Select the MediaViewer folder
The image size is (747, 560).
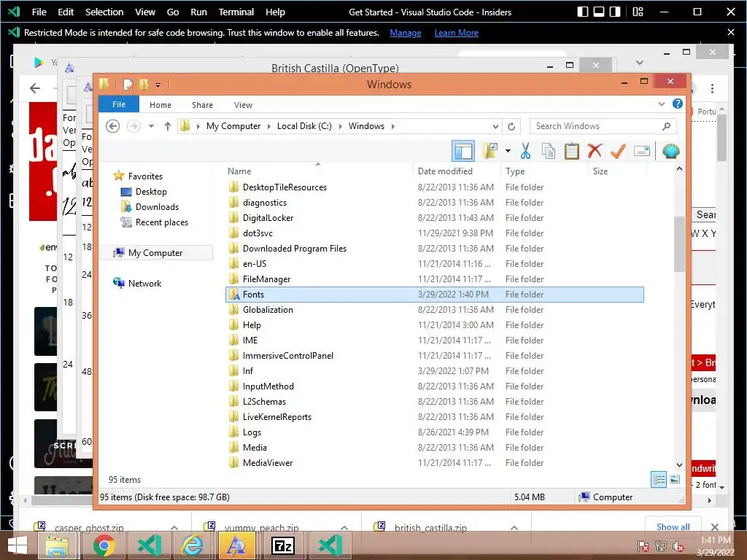coord(268,462)
